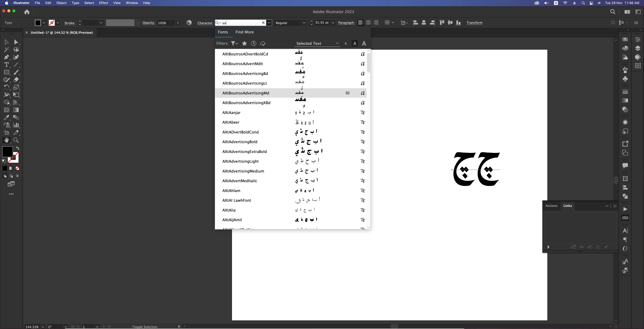Open the Effect menu
Screen dimensions: 644x329
103,3
